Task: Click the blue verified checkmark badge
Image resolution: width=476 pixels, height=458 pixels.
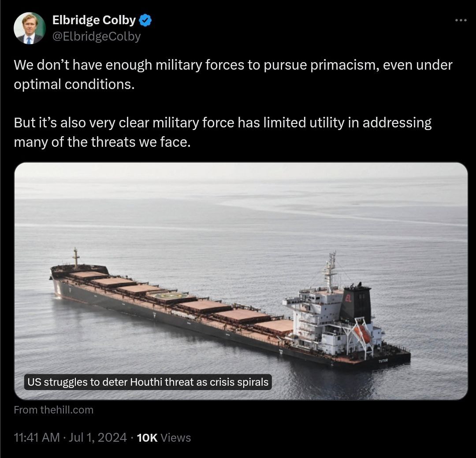Action: coord(146,20)
